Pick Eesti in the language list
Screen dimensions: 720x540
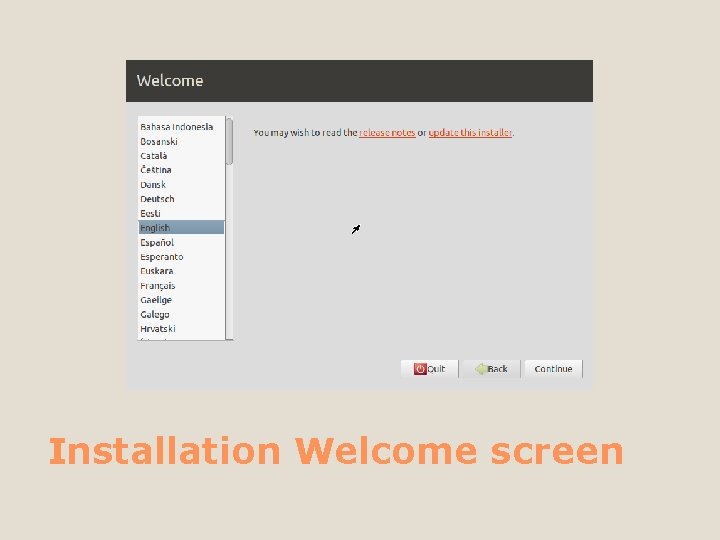click(181, 214)
